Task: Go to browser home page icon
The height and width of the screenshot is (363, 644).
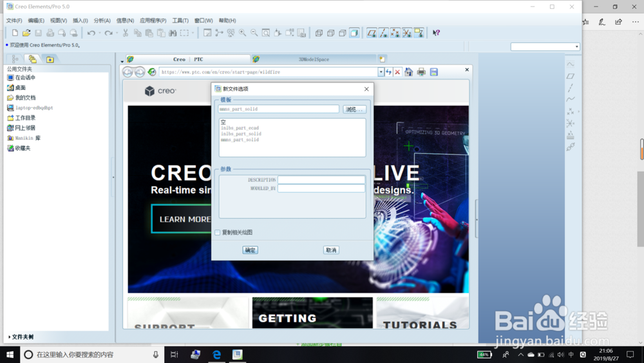Action: point(409,72)
